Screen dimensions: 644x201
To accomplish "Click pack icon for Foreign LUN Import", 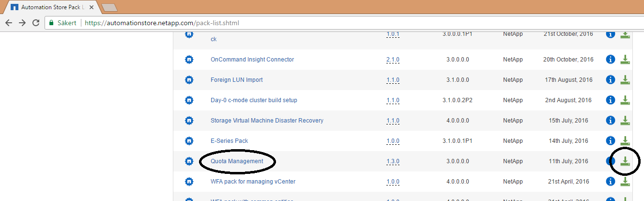I will [x=189, y=80].
